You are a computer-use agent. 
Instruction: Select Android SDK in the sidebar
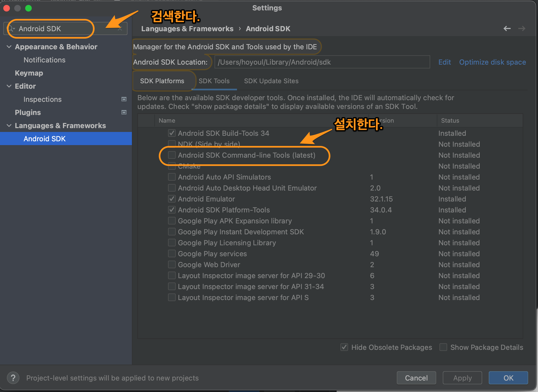click(x=45, y=139)
